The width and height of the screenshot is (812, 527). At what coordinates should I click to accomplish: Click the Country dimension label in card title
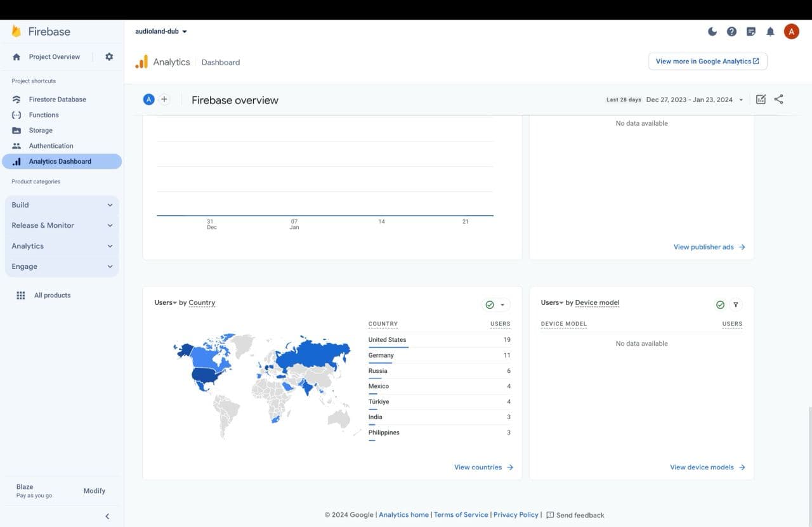point(202,303)
